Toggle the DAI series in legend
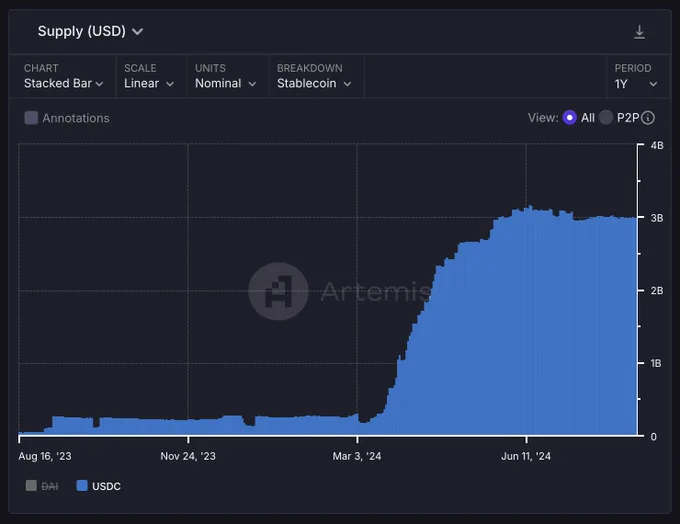This screenshot has width=680, height=524. pos(42,486)
